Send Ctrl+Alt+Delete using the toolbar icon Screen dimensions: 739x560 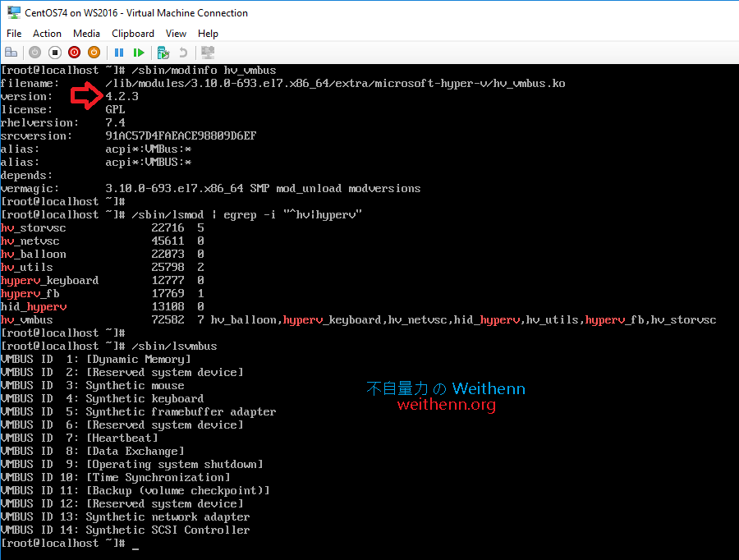11,52
